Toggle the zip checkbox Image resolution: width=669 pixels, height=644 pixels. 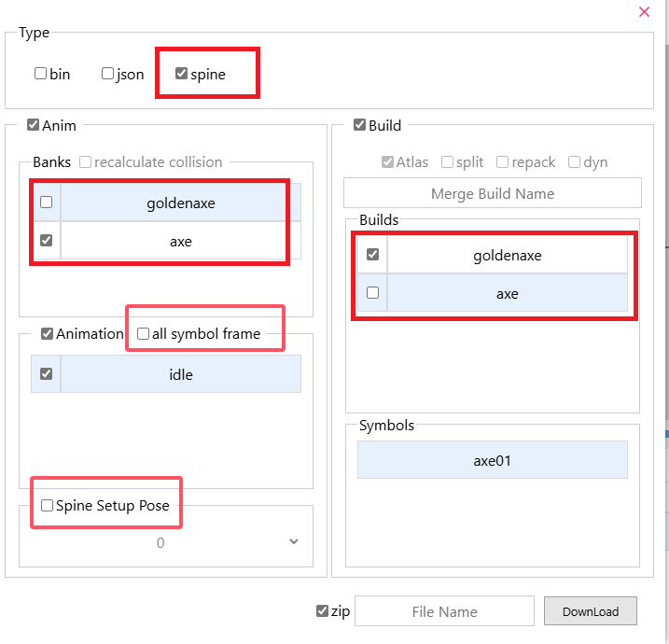tap(323, 611)
